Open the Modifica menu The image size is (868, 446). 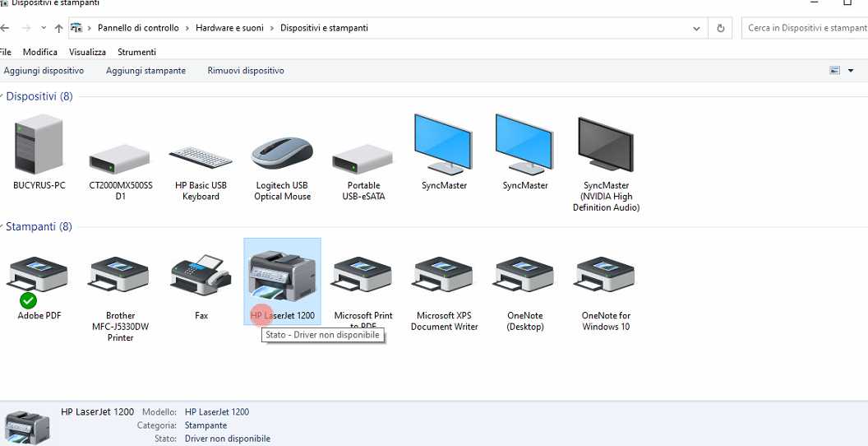[x=39, y=52]
